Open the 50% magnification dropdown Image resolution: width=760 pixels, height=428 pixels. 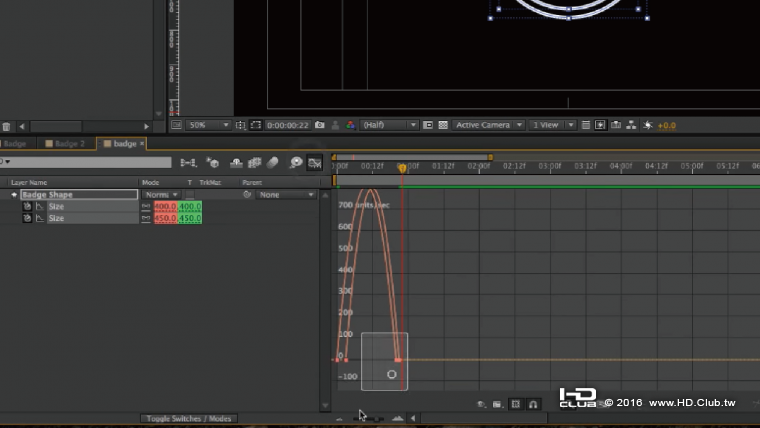208,125
